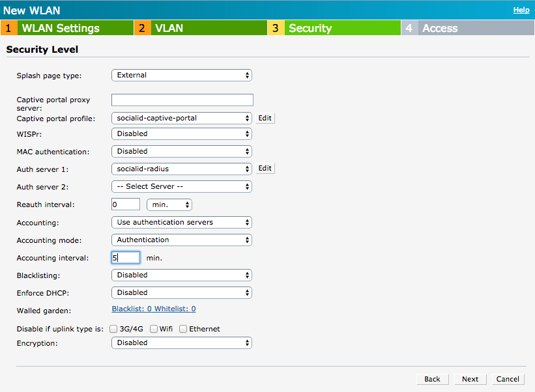Screen dimensions: 535x392
Task: Click Next to continue the wizard
Action: click(470, 379)
